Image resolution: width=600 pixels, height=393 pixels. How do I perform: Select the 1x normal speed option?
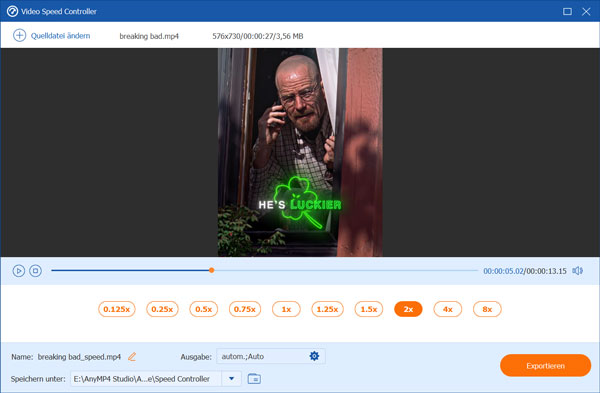286,309
